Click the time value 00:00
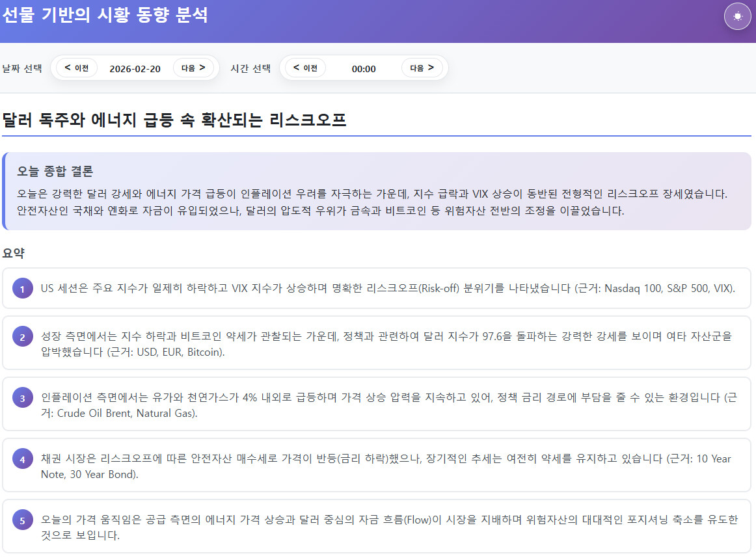Screen dimensions: 756x558 coord(364,69)
